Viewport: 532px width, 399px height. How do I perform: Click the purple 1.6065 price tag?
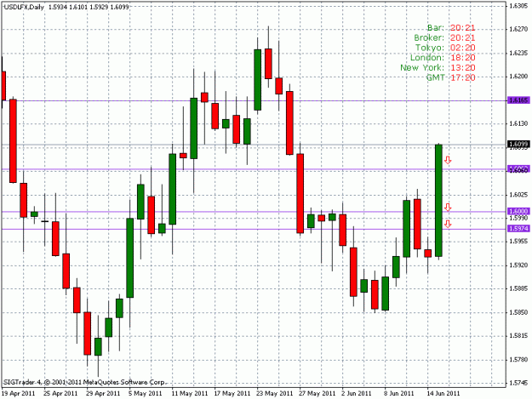pos(518,169)
